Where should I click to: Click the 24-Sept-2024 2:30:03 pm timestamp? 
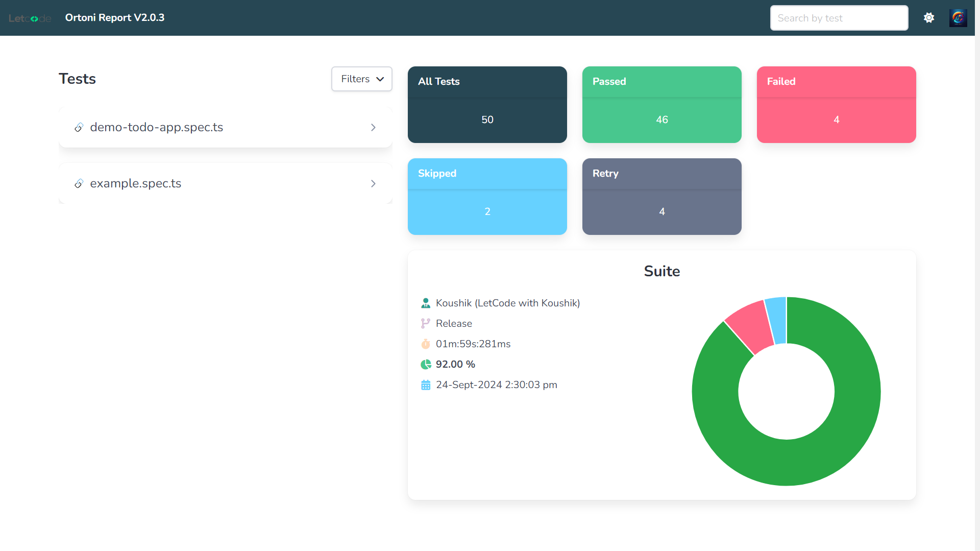tap(497, 385)
